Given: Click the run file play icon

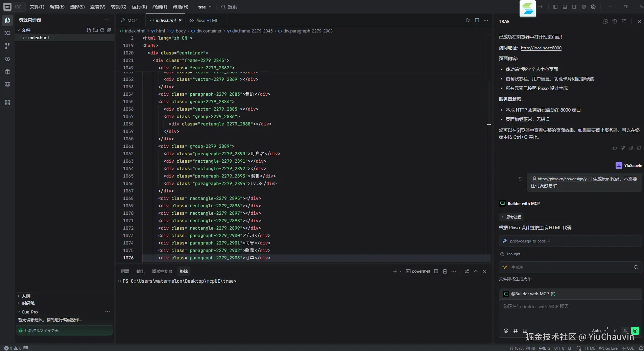Looking at the screenshot, I should [x=468, y=20].
